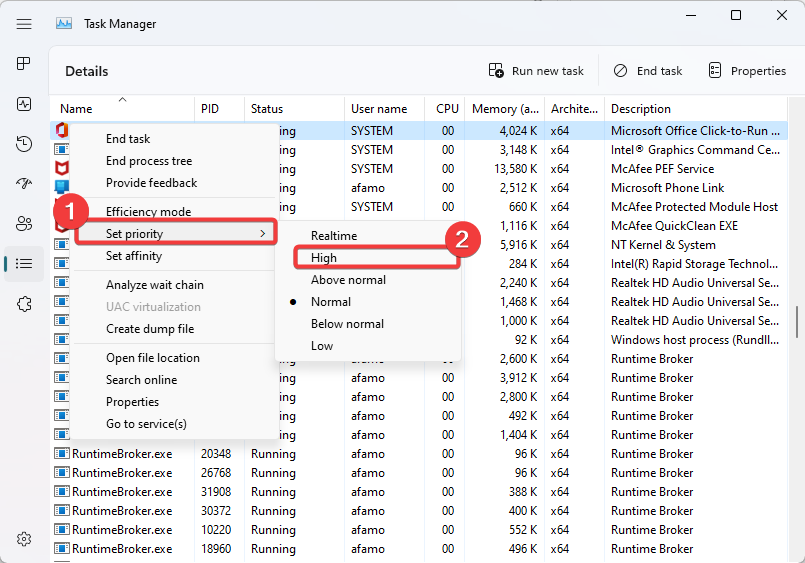Select Efficiency mode menu entry
This screenshot has width=805, height=563.
pos(148,211)
